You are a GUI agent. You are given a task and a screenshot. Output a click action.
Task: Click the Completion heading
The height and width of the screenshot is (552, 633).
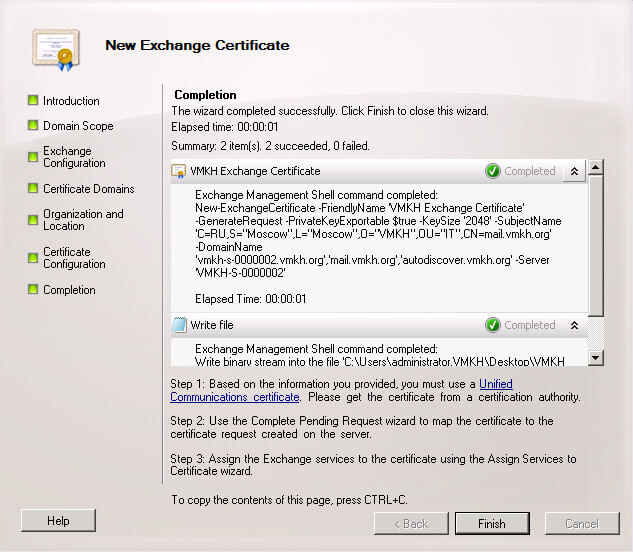205,95
